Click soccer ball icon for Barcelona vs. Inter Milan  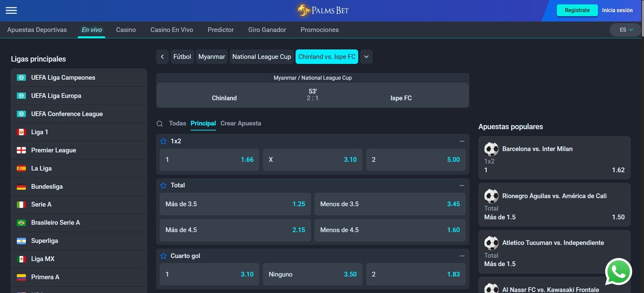pyautogui.click(x=491, y=149)
